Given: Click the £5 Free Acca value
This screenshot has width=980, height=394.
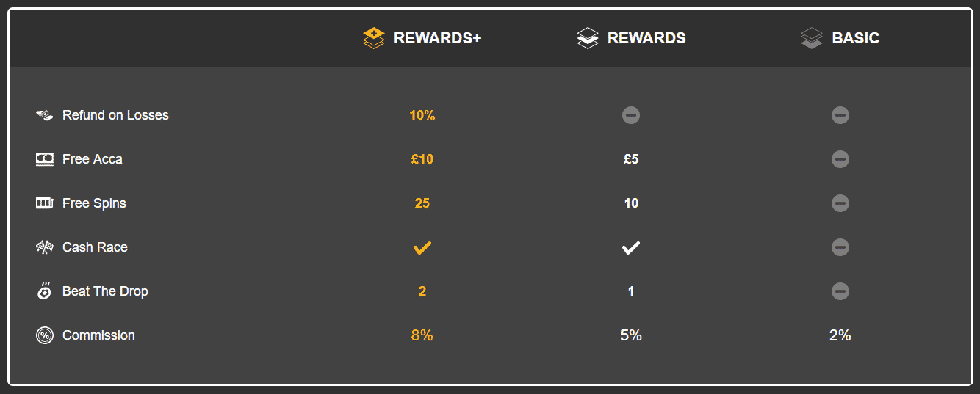Looking at the screenshot, I should [x=631, y=159].
